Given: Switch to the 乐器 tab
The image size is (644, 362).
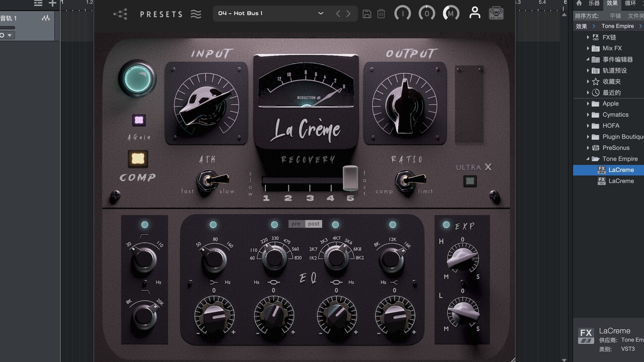Looking at the screenshot, I should point(594,3).
